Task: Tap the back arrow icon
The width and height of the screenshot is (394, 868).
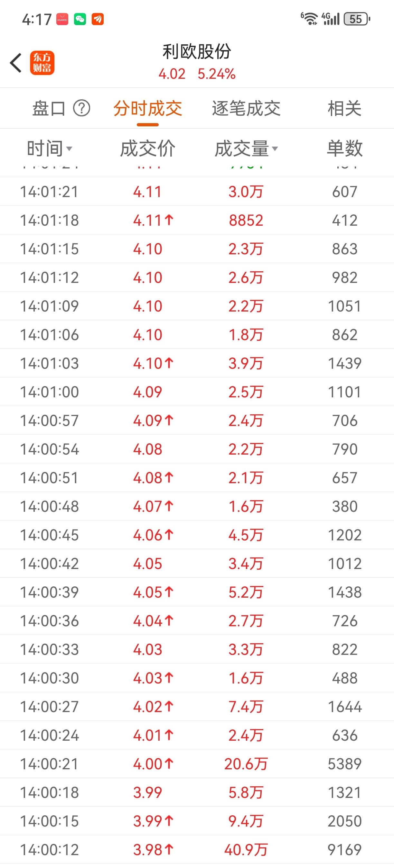Action: tap(16, 63)
